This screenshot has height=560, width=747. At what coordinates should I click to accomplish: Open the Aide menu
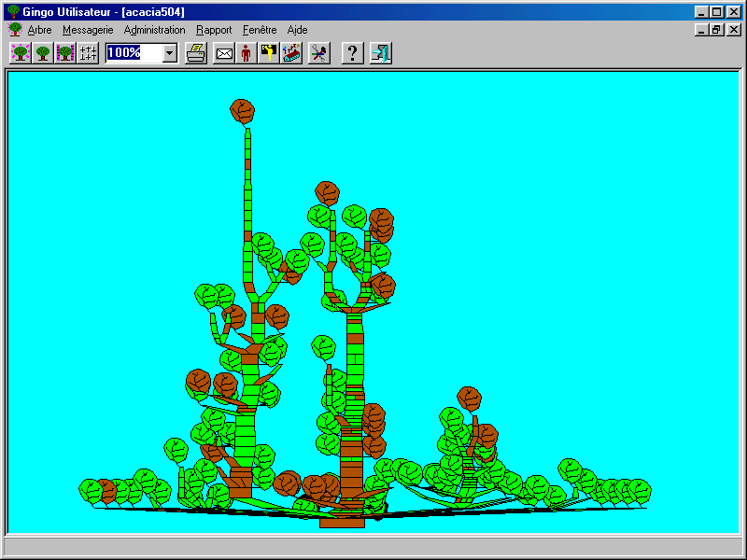(297, 30)
